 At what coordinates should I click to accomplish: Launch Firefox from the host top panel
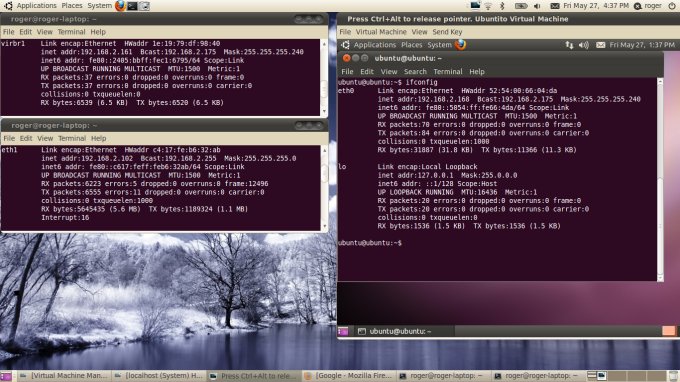(121, 6)
